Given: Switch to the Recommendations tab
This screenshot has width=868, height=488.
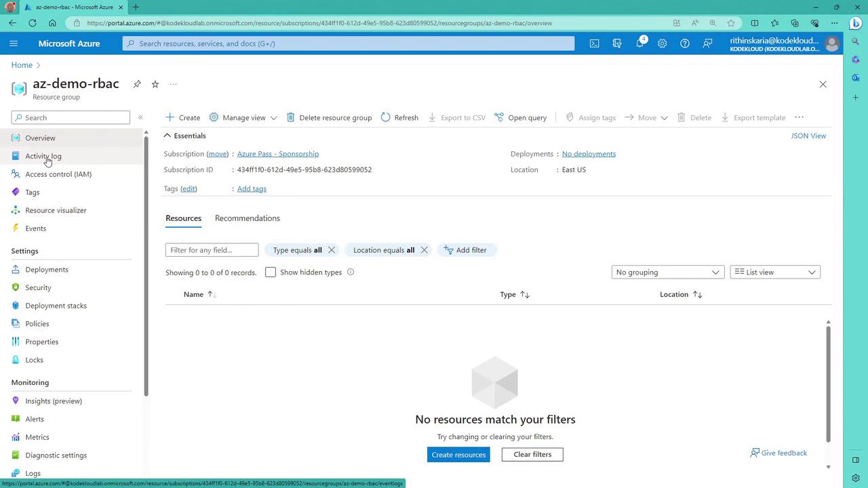Looking at the screenshot, I should pos(248,218).
